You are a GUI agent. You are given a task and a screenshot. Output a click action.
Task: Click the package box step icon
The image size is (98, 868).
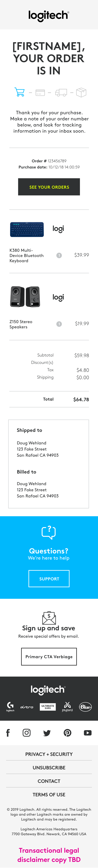pos(81,92)
